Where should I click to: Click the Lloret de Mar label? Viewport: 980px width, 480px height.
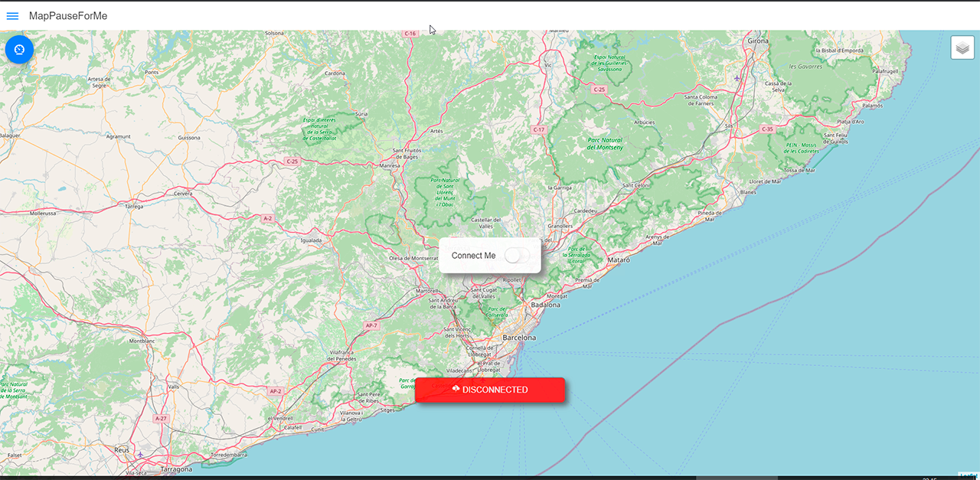point(765,181)
